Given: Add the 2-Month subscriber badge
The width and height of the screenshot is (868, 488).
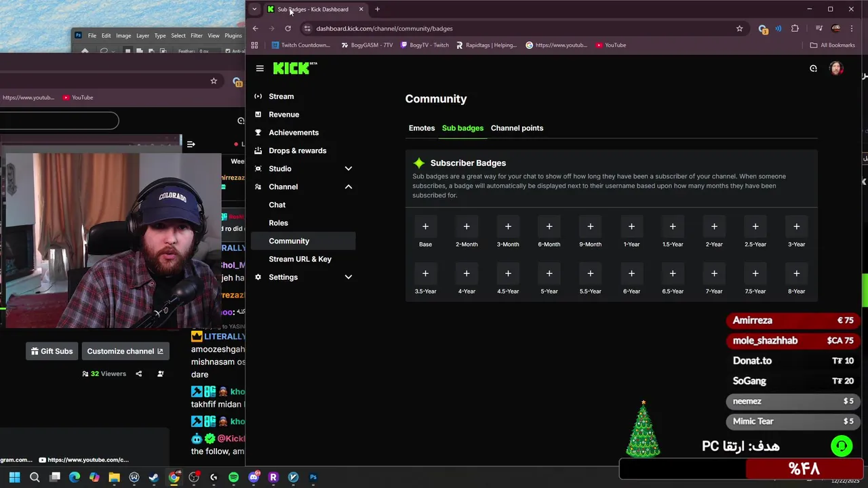Looking at the screenshot, I should click(467, 226).
